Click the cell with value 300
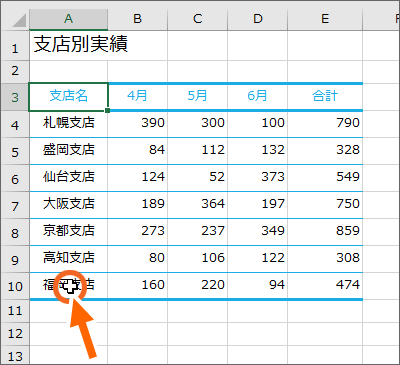The width and height of the screenshot is (400, 365). 197,124
